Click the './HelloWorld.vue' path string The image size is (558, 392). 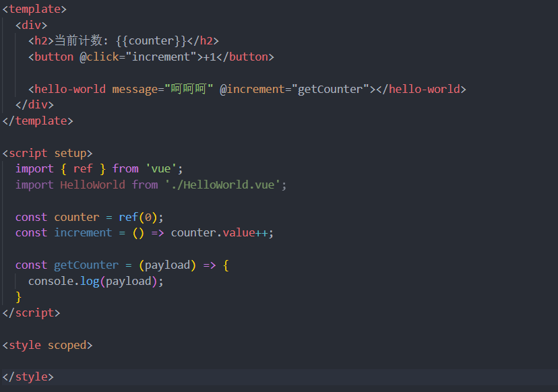(x=222, y=185)
